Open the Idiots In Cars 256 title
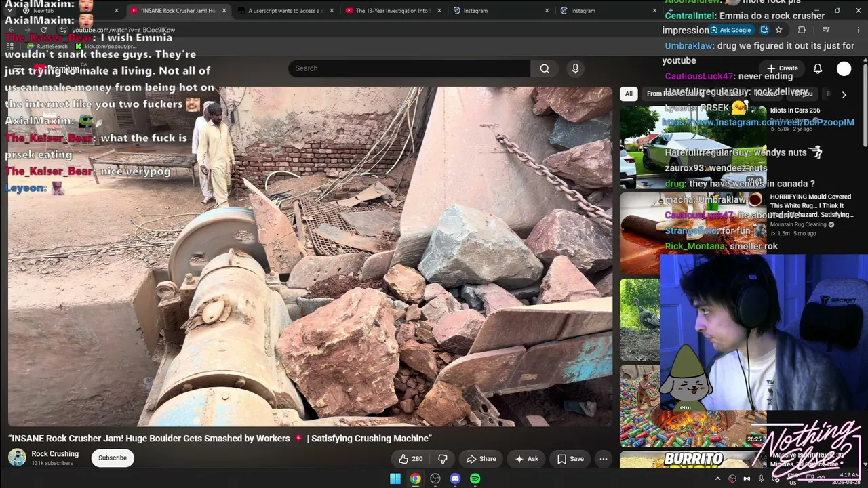This screenshot has width=868, height=488. click(795, 110)
